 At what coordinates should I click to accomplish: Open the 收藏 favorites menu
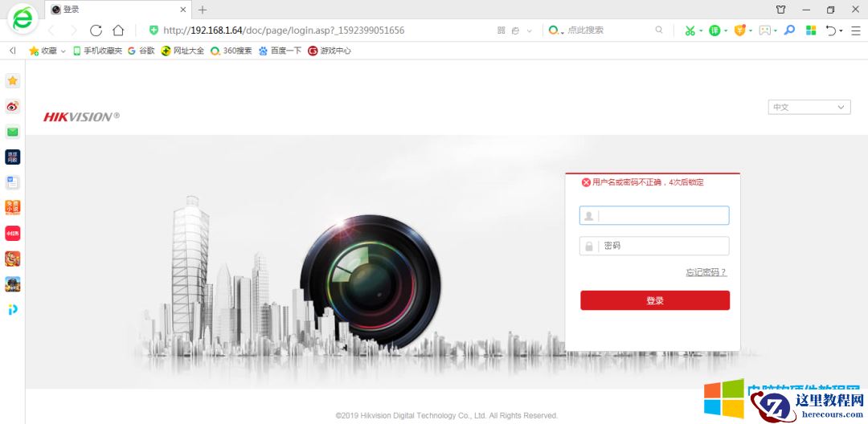click(x=47, y=51)
